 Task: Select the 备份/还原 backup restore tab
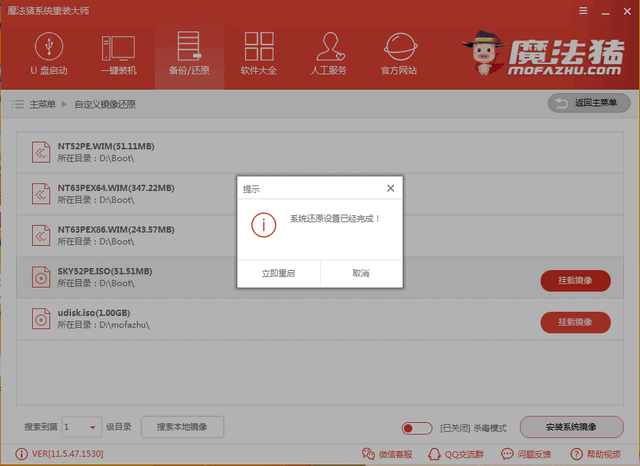click(189, 53)
